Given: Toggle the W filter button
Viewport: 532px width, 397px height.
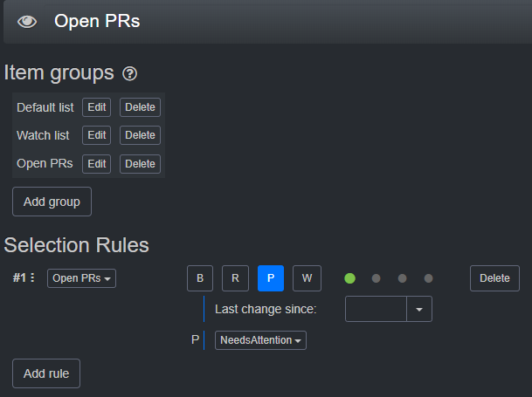Looking at the screenshot, I should [306, 278].
